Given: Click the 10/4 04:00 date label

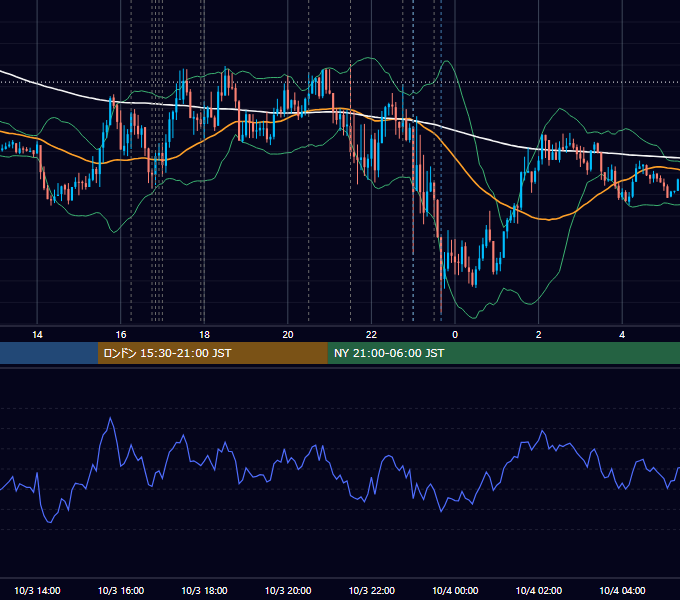Looking at the screenshot, I should click(x=622, y=590).
